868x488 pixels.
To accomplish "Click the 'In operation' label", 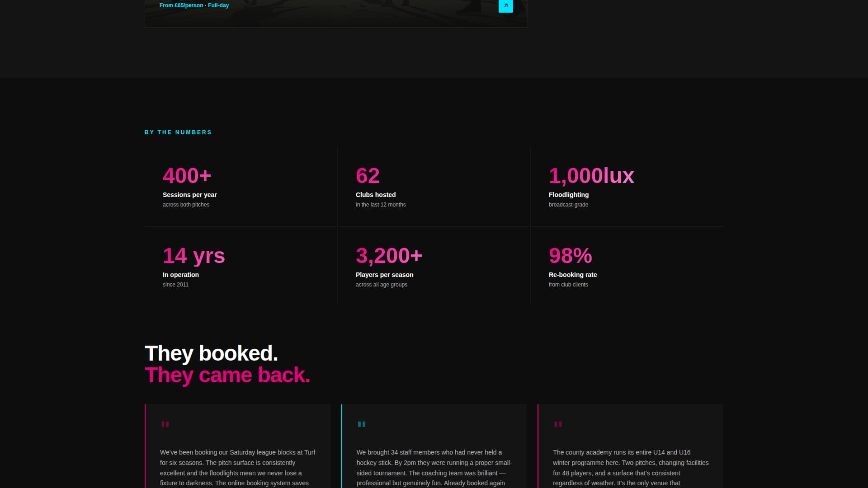I will click(181, 275).
